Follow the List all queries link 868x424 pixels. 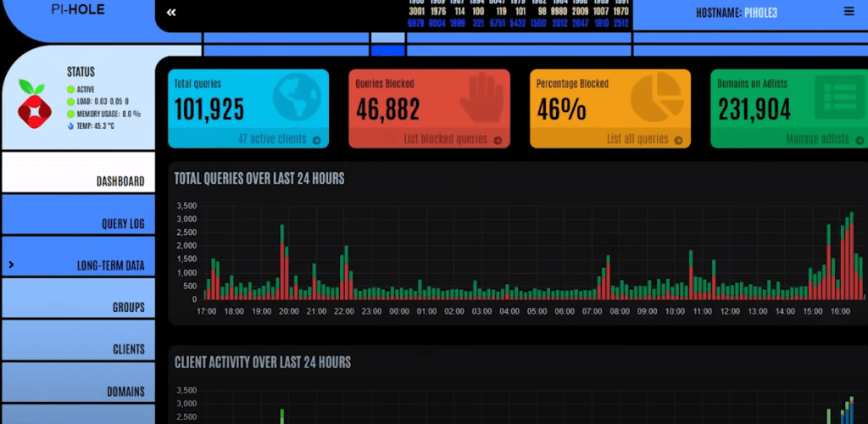[x=637, y=139]
